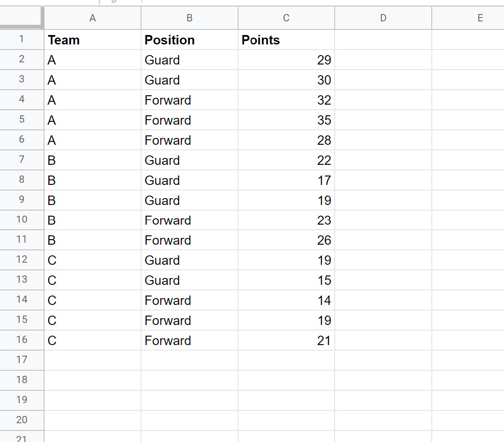
Task: Select column A header
Action: click(93, 18)
